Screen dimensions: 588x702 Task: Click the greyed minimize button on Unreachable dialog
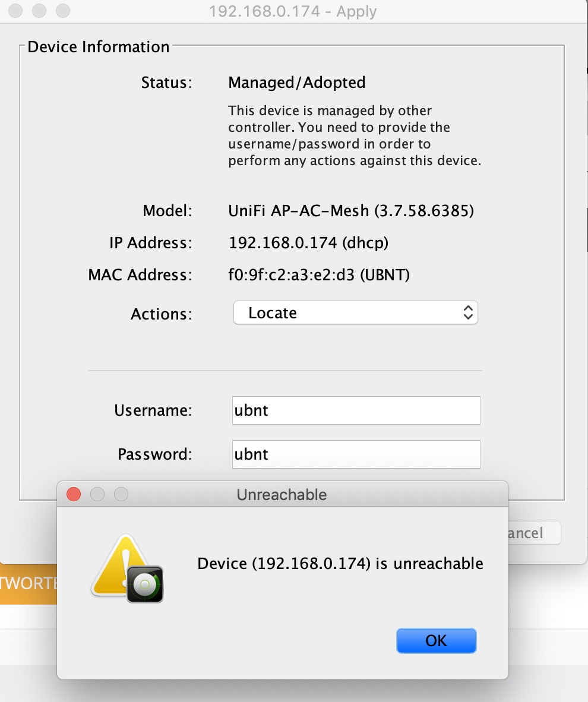tap(97, 494)
